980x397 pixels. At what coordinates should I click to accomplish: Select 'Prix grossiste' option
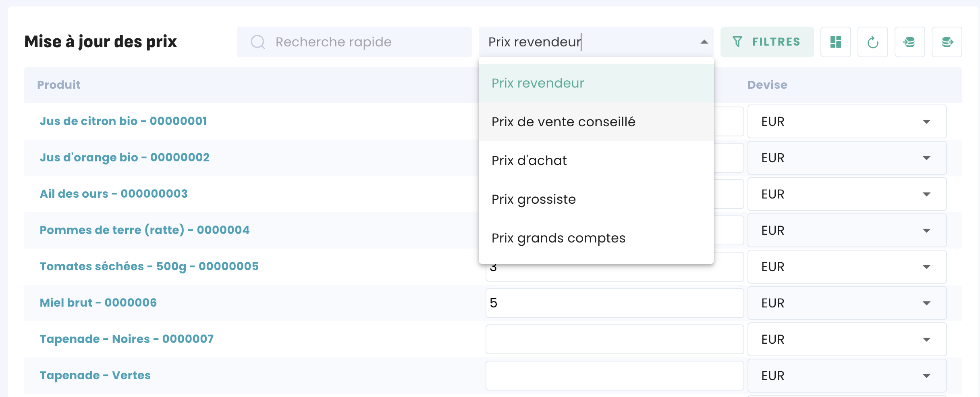534,199
